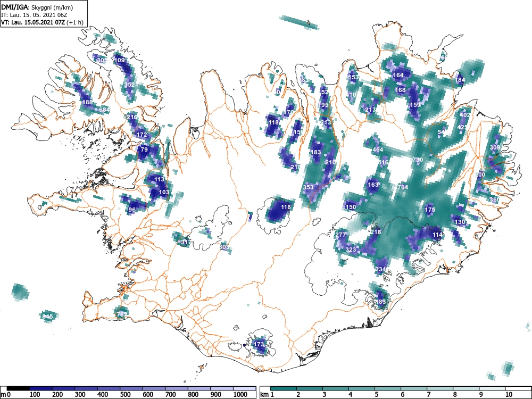Click the teal swatch between km 5 and 6

coord(388,388)
